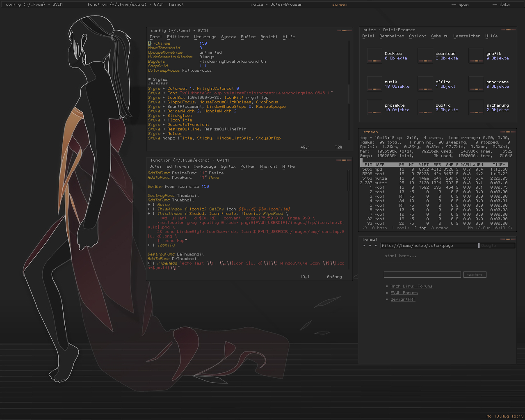Viewport: 525px width, 420px height.
Task: Open Hilfe menu in Datei-Browser
Action: point(491,36)
